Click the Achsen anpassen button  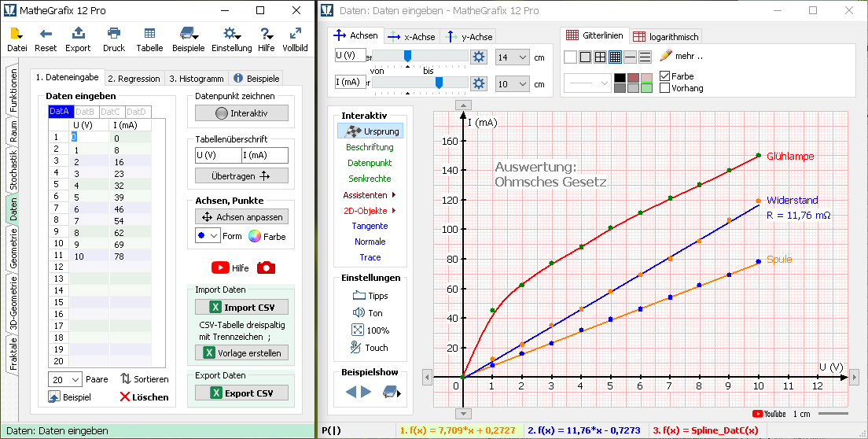coord(241,217)
